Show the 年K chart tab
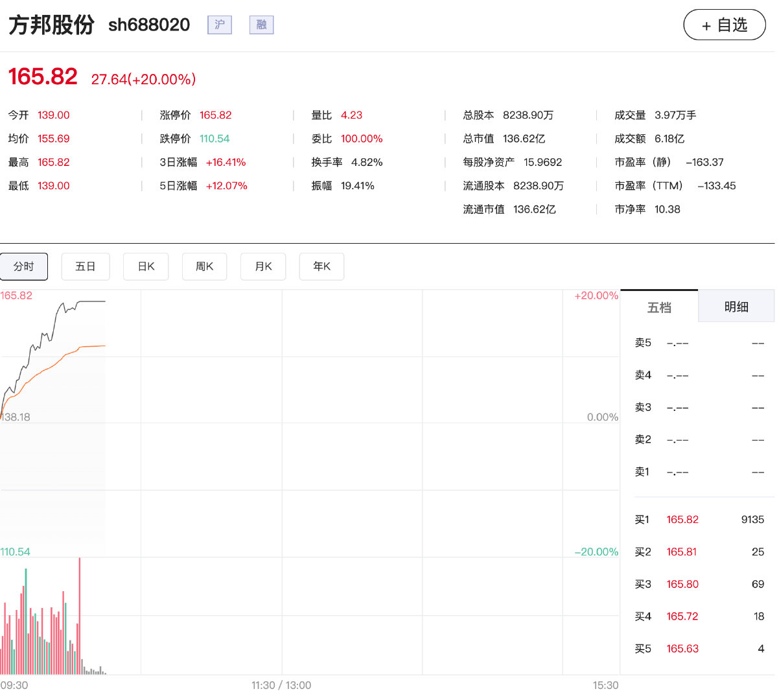The width and height of the screenshot is (779, 700). pyautogui.click(x=322, y=266)
